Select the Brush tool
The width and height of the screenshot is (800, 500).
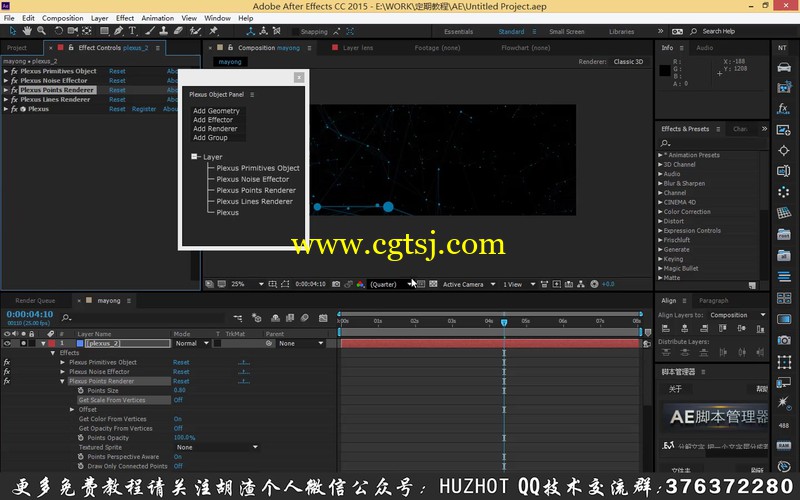click(x=150, y=31)
